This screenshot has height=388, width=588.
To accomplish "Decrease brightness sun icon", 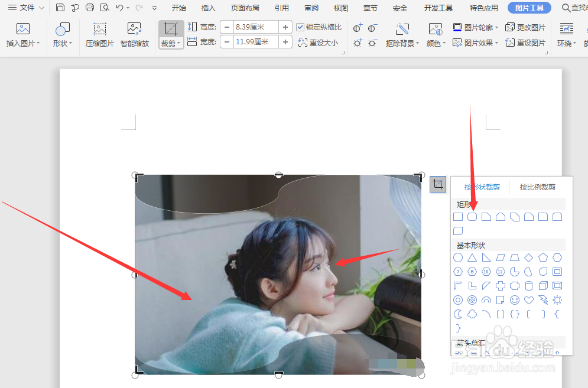I will [x=372, y=43].
